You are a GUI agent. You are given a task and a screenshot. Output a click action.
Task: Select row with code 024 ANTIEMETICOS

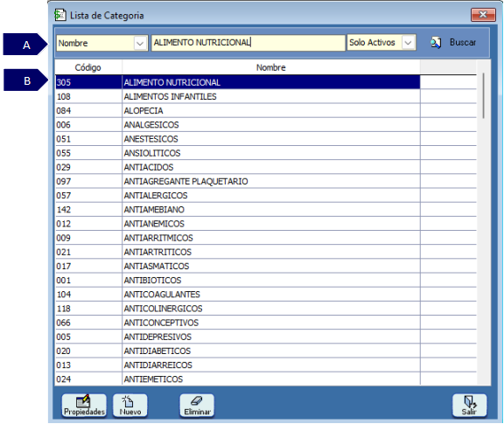click(237, 379)
